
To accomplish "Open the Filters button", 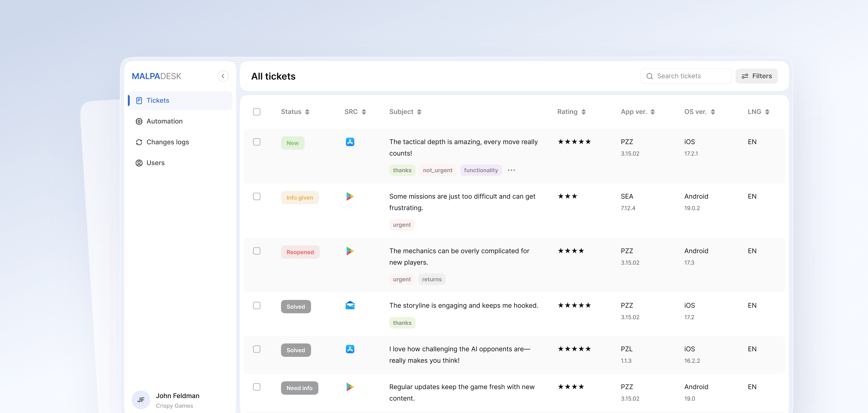I will click(756, 76).
